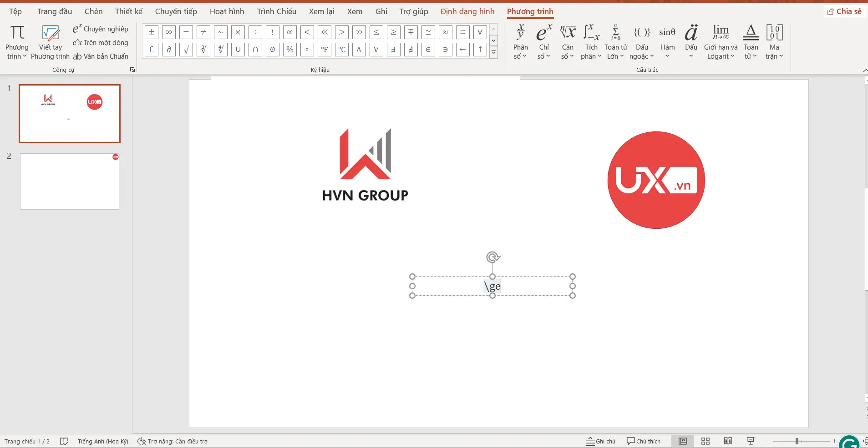Viewport: 868px width, 448px height.
Task: Select the not-equal-to symbol
Action: pyautogui.click(x=203, y=32)
